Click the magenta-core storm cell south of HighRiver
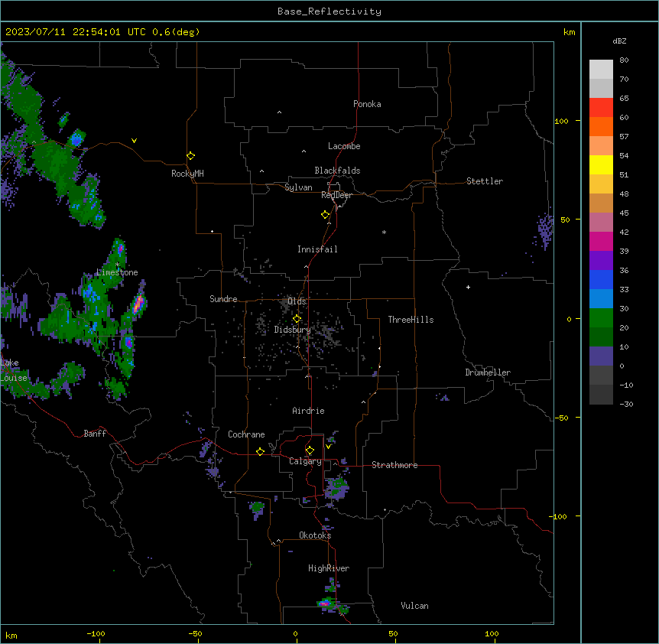 point(324,603)
